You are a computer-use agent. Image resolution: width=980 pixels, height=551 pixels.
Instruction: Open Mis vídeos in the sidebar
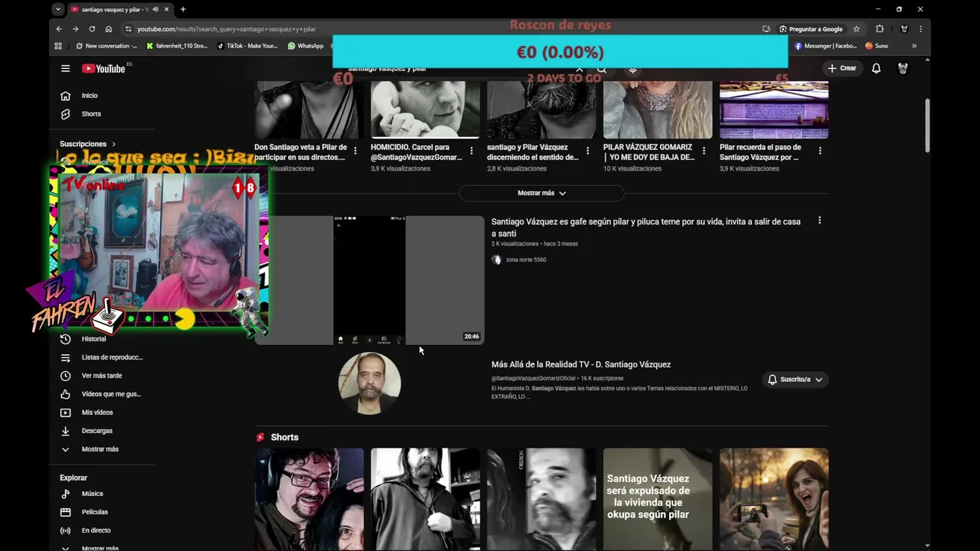pos(97,412)
